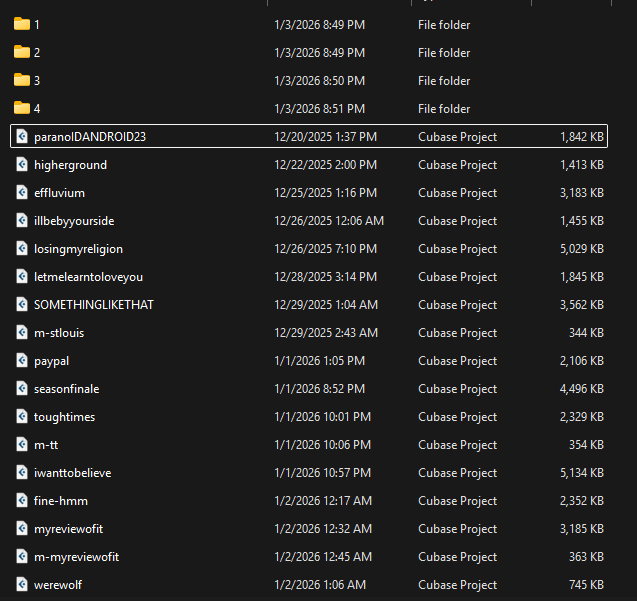637x601 pixels.
Task: Click the Cubase icon beside m-stlouis
Action: (x=22, y=332)
